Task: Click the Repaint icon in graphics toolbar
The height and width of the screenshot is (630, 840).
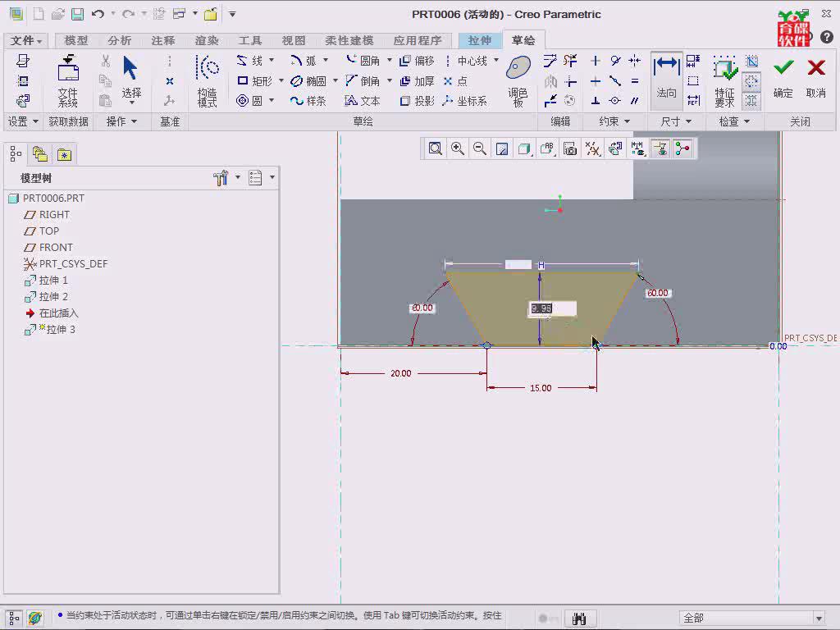Action: pyautogui.click(x=502, y=148)
